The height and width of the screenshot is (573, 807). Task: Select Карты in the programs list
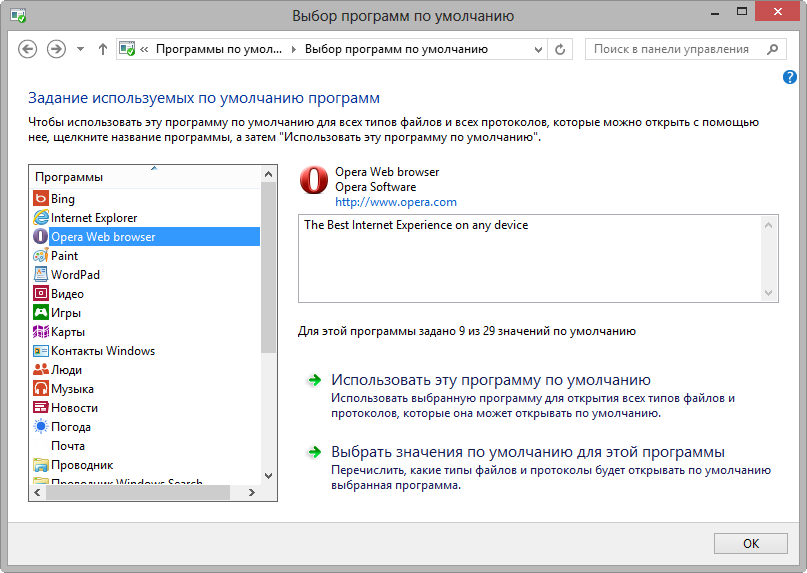pyautogui.click(x=68, y=332)
